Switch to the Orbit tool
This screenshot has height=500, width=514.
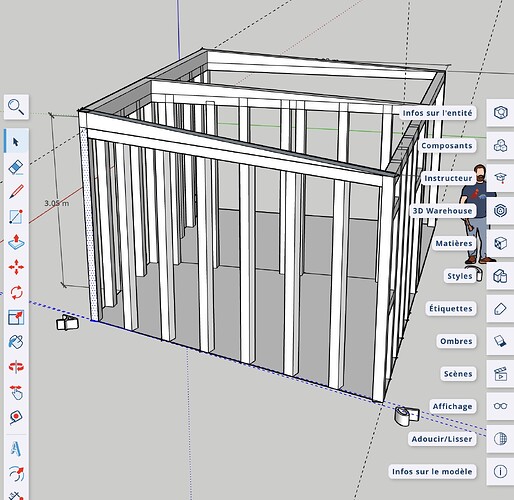[16, 367]
